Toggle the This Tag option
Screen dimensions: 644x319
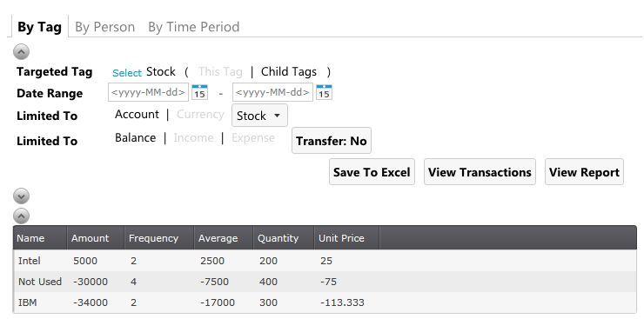[220, 72]
